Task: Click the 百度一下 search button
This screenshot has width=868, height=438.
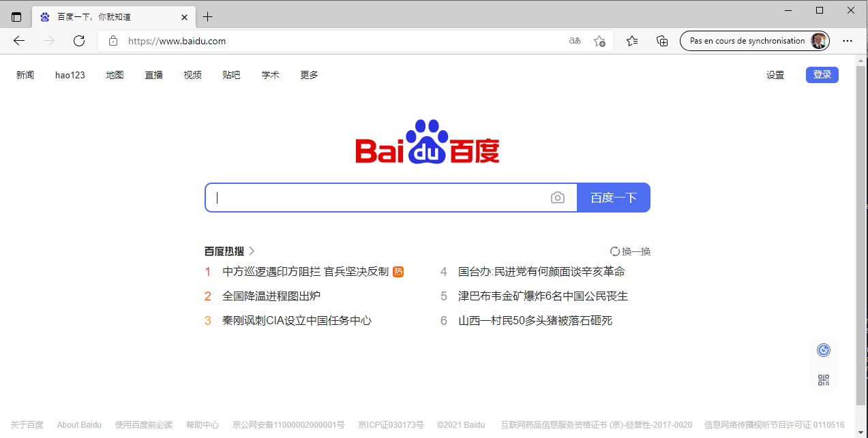Action: click(614, 198)
